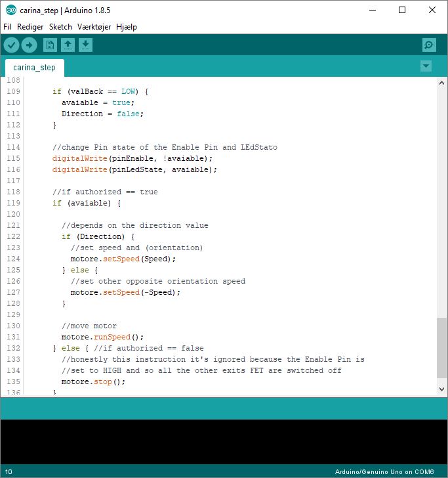Viewport: 448px width, 478px height.
Task: Click 'motore.setSpeed(-Speed);' line
Action: coord(125,292)
